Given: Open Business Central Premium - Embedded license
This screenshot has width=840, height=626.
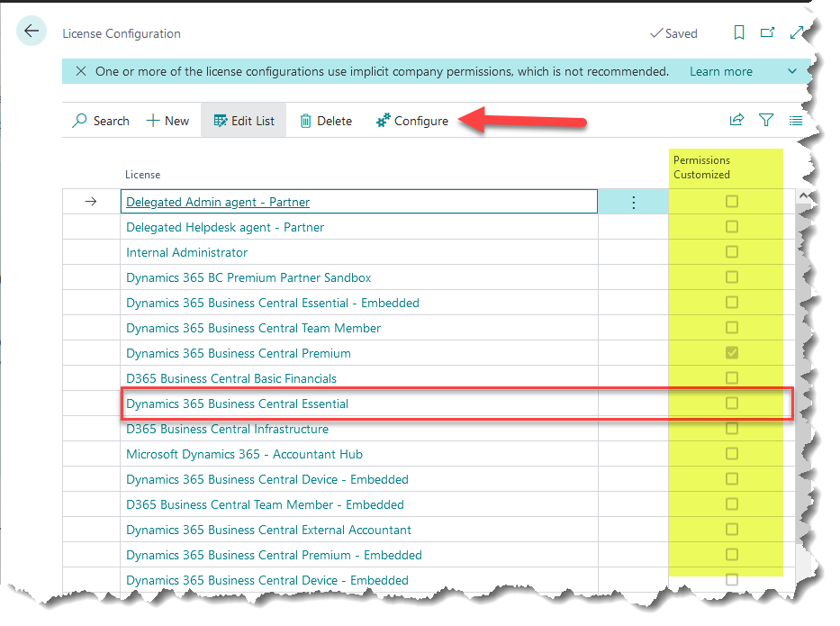Looking at the screenshot, I should pos(274,555).
